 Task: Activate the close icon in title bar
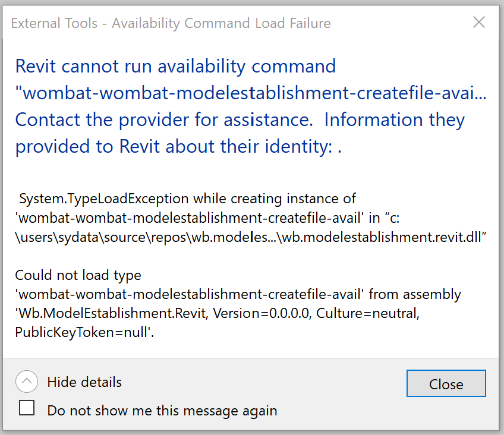pos(479,22)
